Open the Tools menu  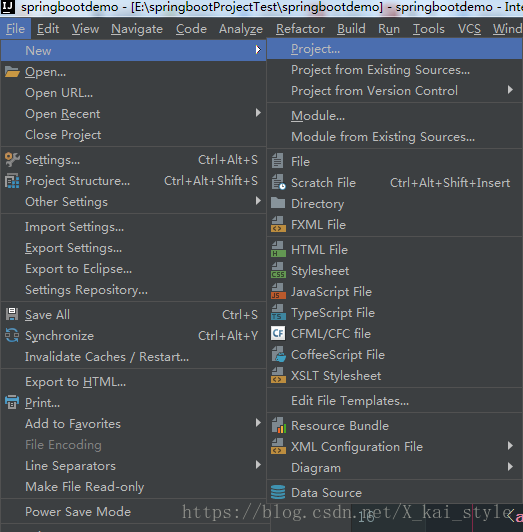[429, 29]
